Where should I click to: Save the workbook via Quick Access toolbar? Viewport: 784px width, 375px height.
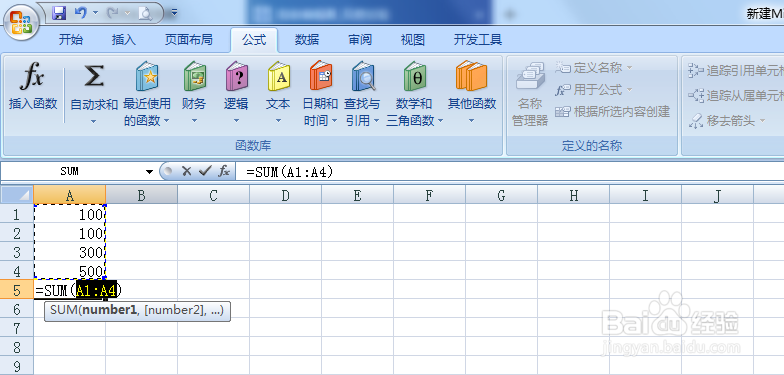59,12
